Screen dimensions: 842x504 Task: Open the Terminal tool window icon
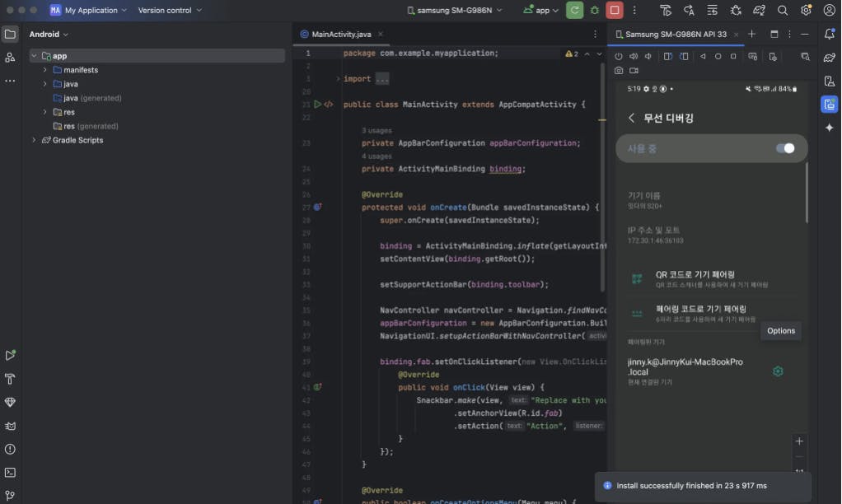10,473
